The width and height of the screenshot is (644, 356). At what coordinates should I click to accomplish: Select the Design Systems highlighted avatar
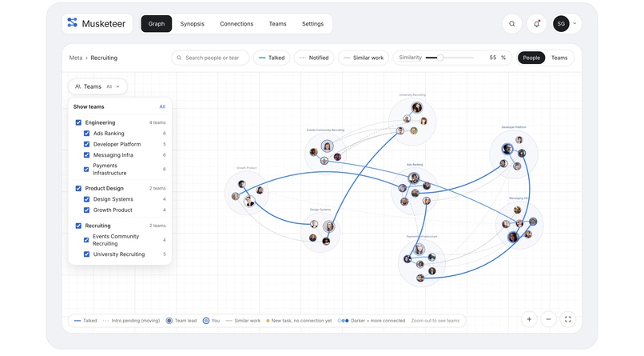(328, 226)
